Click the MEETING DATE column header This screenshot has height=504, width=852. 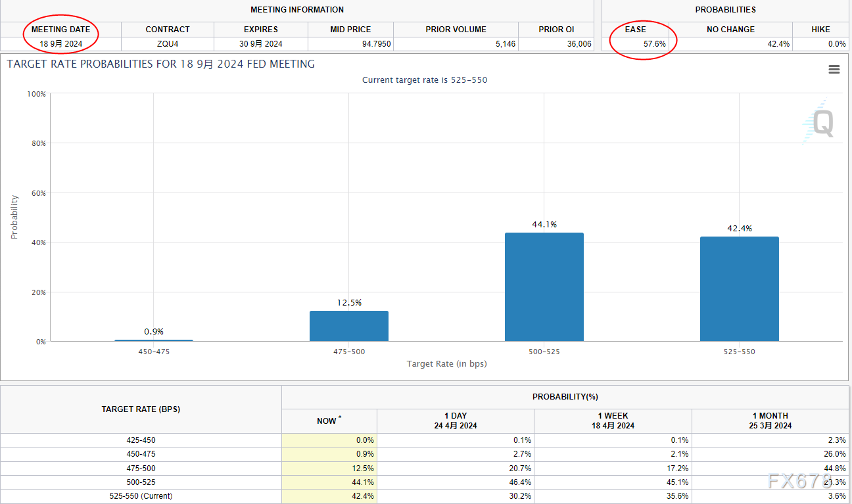(60, 30)
